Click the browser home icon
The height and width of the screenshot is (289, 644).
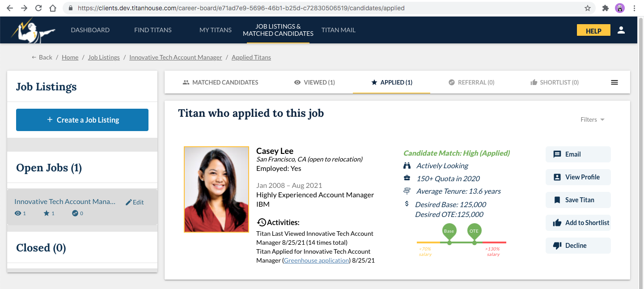pos(53,8)
